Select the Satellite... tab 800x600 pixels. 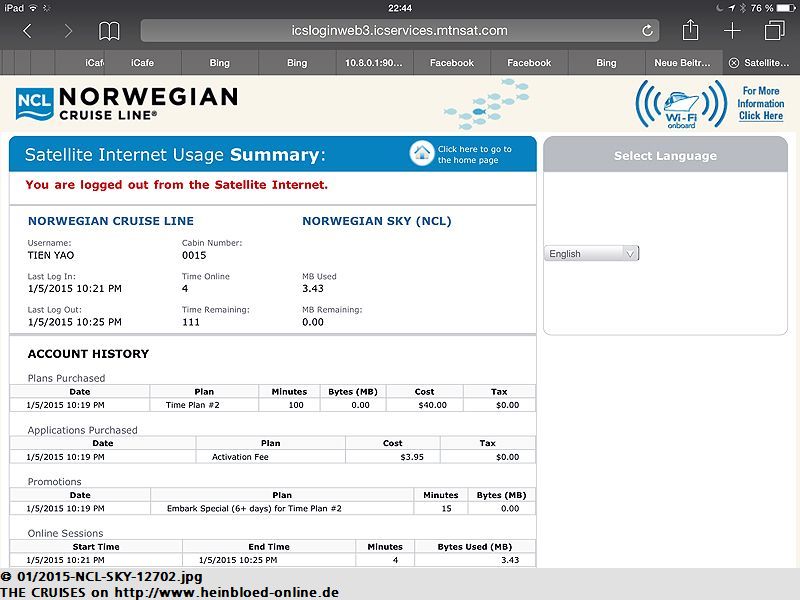pyautogui.click(x=761, y=63)
